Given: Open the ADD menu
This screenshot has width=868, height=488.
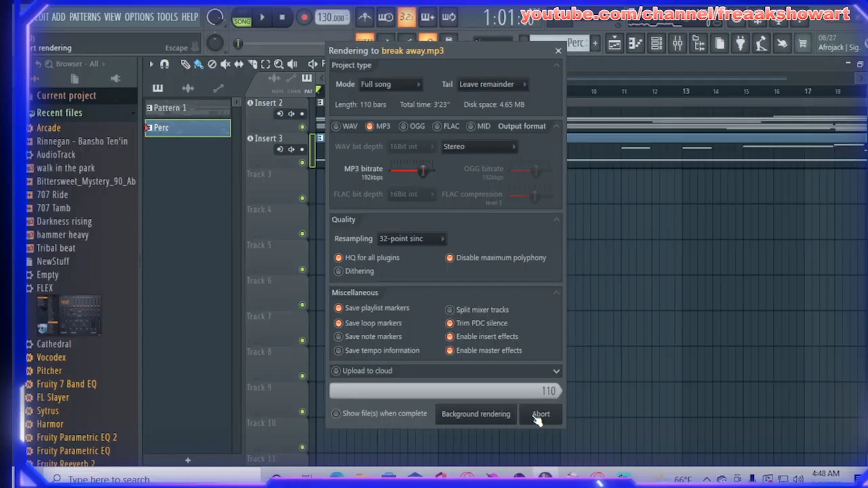Looking at the screenshot, I should (x=59, y=17).
